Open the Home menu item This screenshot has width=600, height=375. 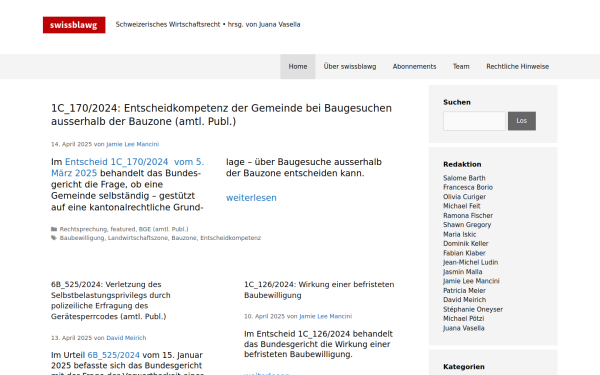point(298,67)
